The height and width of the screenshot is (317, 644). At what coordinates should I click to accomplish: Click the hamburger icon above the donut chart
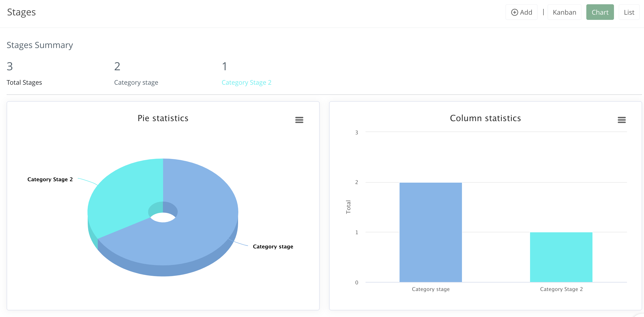(299, 120)
